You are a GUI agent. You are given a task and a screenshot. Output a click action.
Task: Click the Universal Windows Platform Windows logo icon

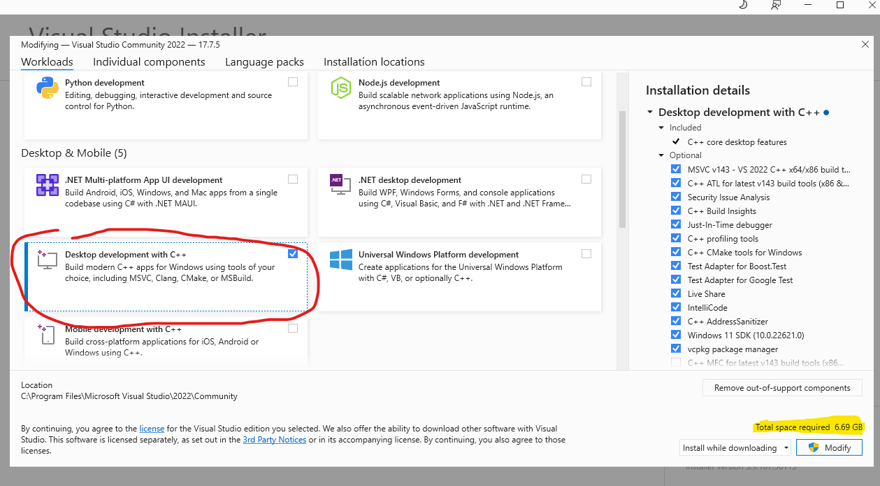(x=341, y=259)
